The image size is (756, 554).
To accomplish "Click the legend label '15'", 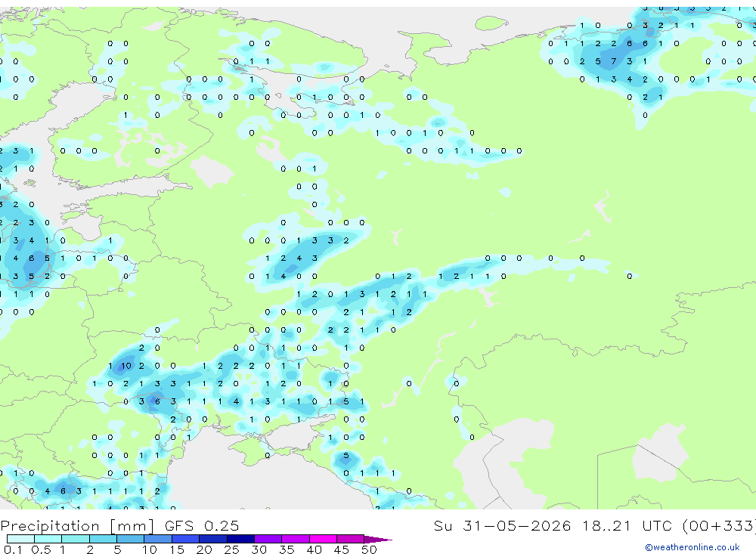I will point(177,549).
